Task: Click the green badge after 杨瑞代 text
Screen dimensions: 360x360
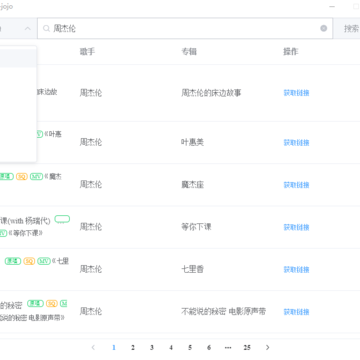Action: coord(62,219)
